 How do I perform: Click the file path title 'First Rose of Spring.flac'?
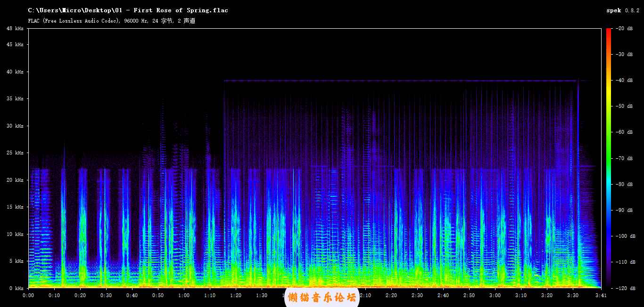[x=128, y=10]
